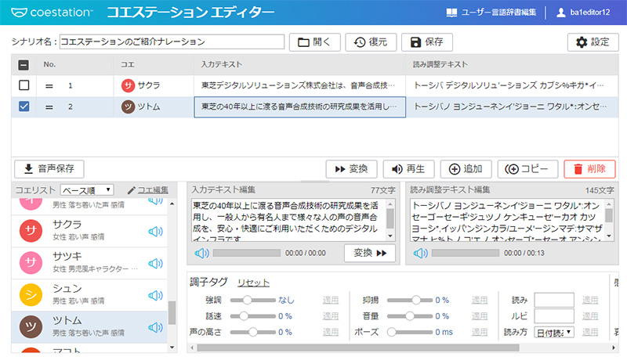The image size is (627, 364).
Task: Select row 1 reading adjustment text
Action: [x=512, y=85]
